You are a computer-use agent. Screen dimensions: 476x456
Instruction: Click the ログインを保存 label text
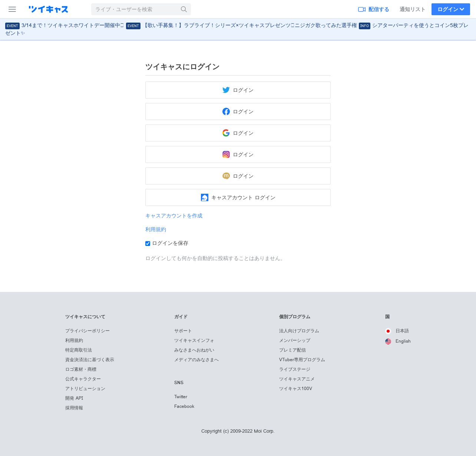170,243
